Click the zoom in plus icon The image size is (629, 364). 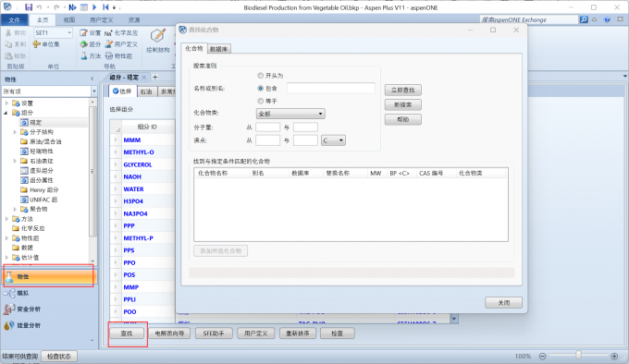tap(614, 356)
